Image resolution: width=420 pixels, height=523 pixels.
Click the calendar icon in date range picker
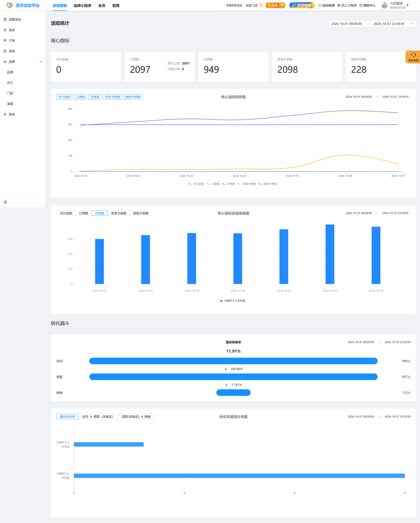(412, 24)
